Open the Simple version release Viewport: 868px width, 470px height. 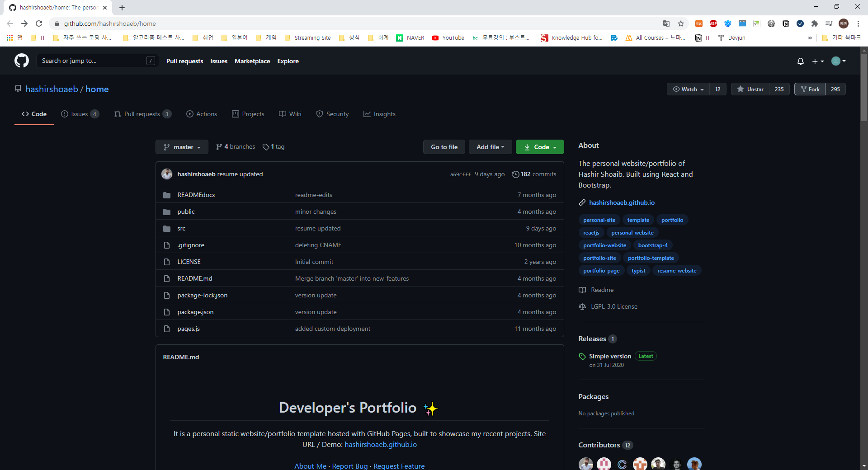point(610,357)
